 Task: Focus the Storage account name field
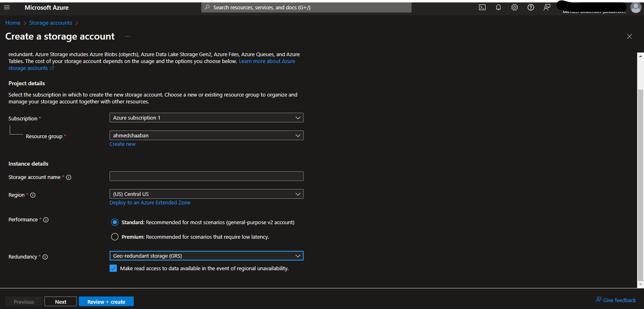[207, 176]
